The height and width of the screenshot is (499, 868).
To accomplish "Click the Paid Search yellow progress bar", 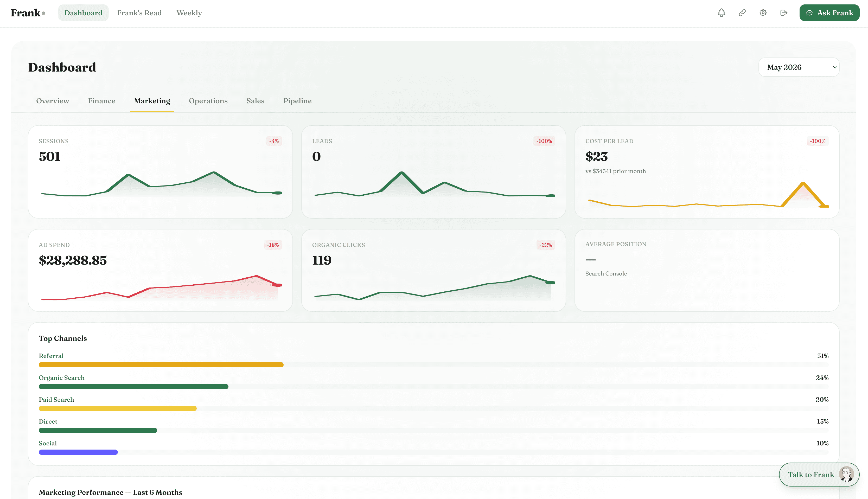I will click(118, 408).
